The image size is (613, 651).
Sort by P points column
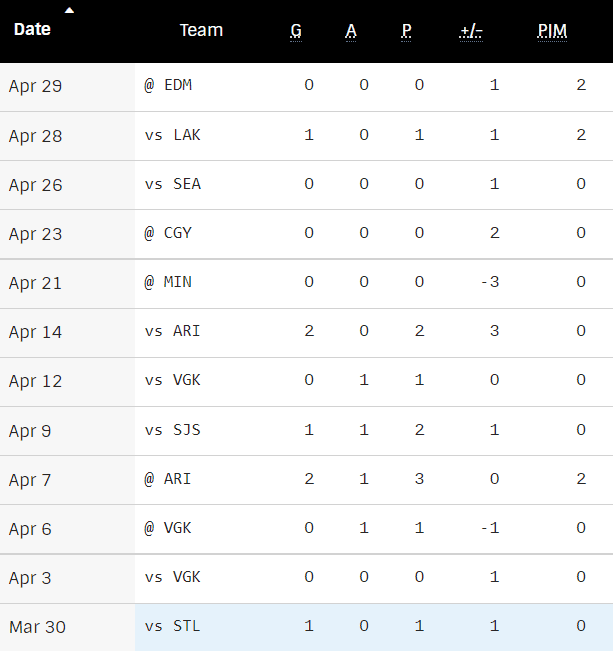coord(406,31)
